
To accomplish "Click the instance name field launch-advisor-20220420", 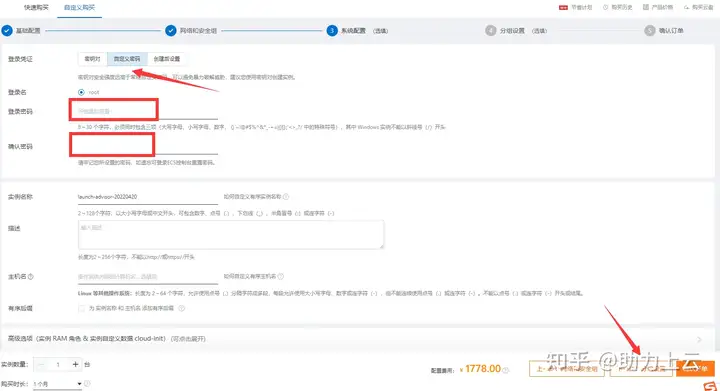I will (147, 197).
